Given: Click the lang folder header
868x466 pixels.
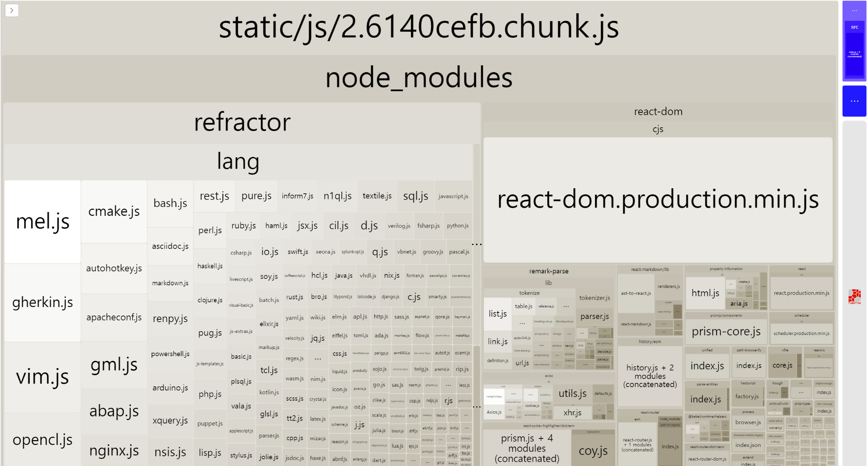Looking at the screenshot, I should pyautogui.click(x=238, y=162).
